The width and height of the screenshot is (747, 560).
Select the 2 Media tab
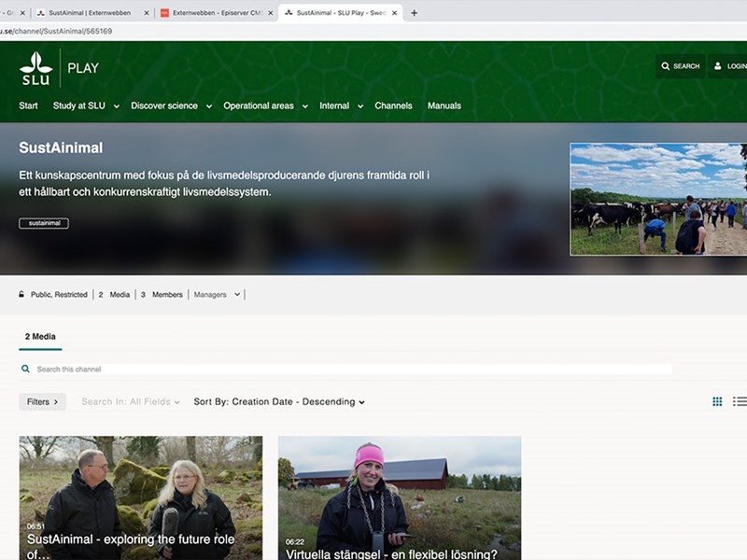click(40, 337)
